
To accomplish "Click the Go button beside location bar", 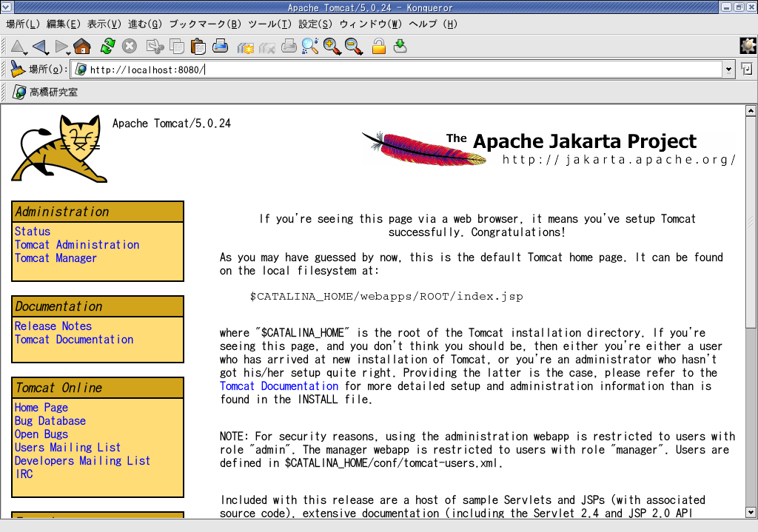I will (747, 69).
